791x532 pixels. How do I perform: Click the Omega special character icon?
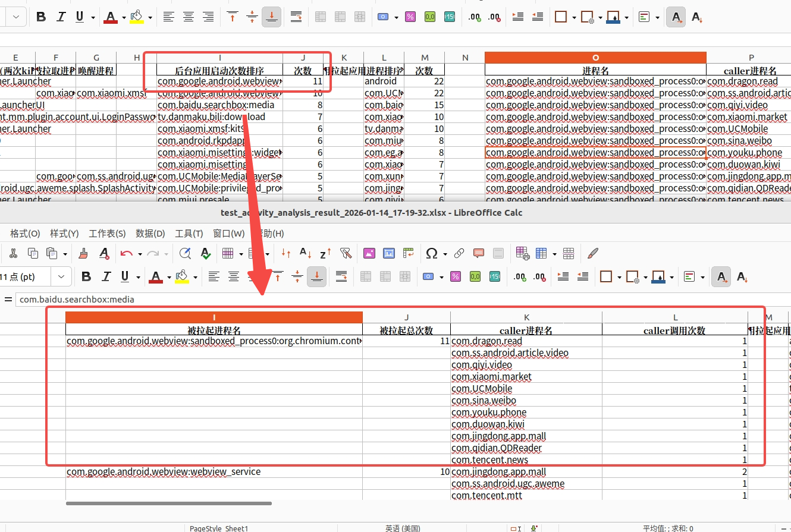coord(432,254)
